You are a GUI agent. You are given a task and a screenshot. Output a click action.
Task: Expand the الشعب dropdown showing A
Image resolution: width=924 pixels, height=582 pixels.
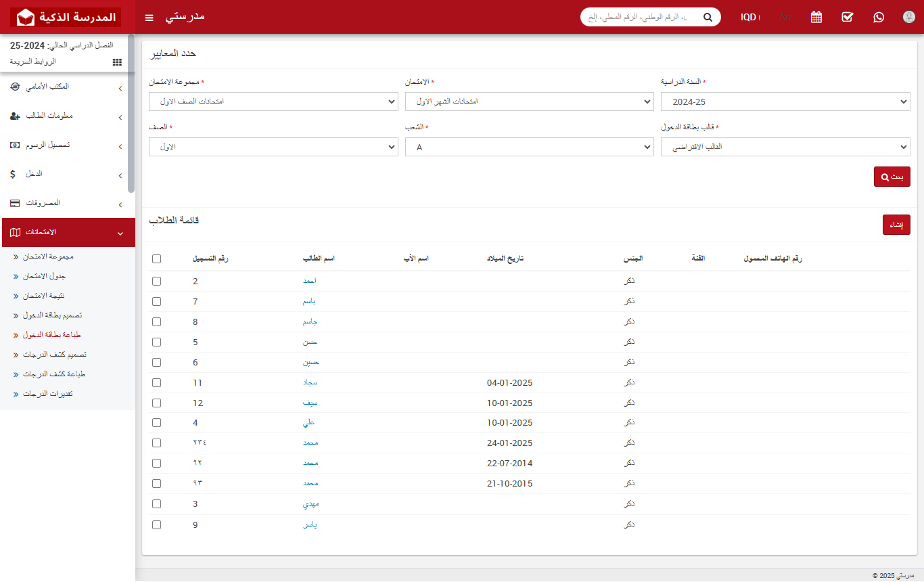529,147
